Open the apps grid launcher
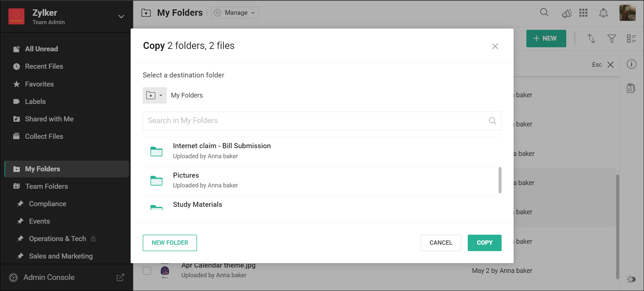 [x=583, y=13]
